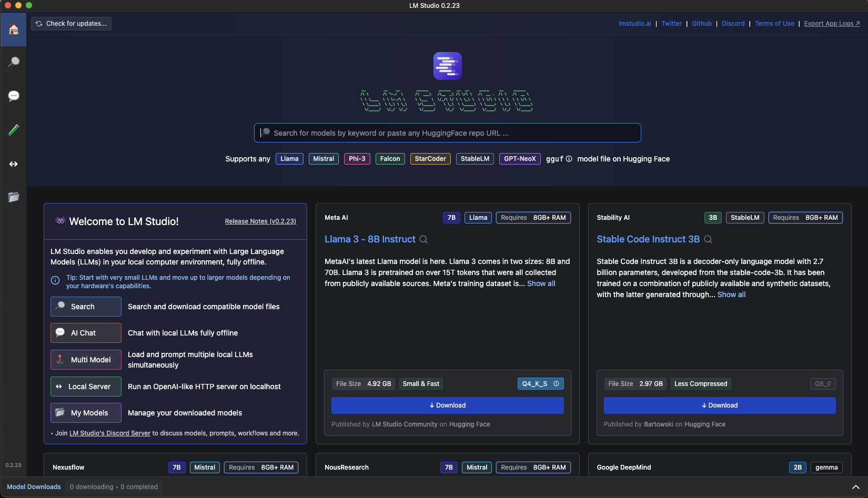Expand the Model Downloads panel chevron

[x=855, y=487]
